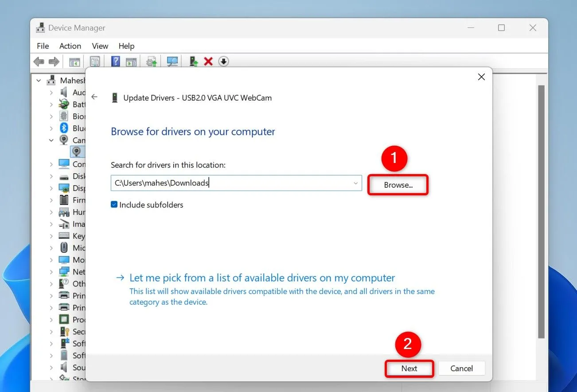Click the blue Help question mark icon
This screenshot has height=392, width=577.
pyautogui.click(x=115, y=61)
